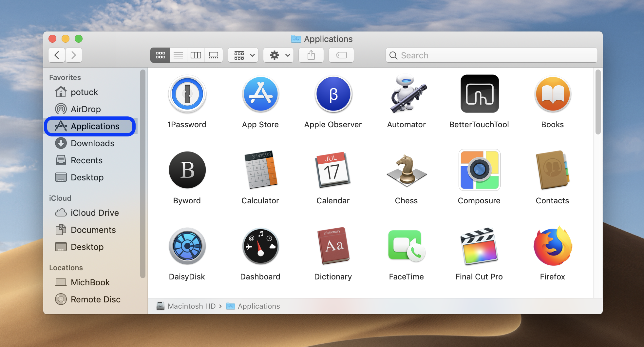This screenshot has height=347, width=644.
Task: Switch to gallery view
Action: click(x=214, y=55)
